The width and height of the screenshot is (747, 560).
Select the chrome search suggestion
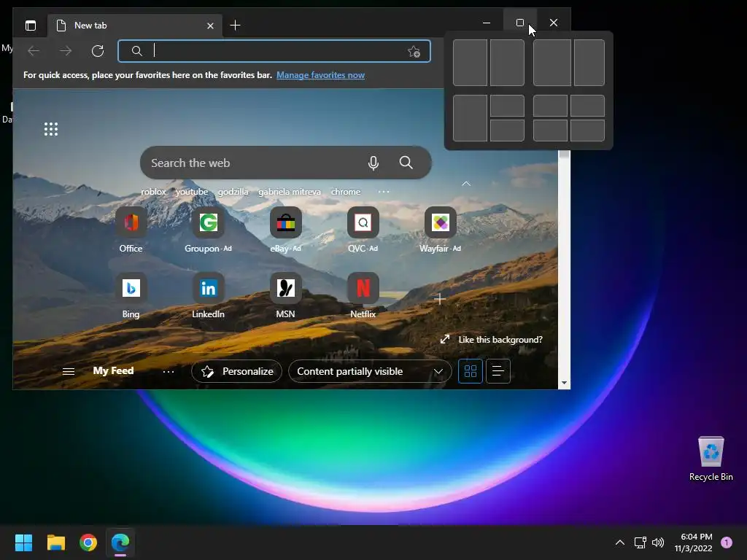(345, 192)
